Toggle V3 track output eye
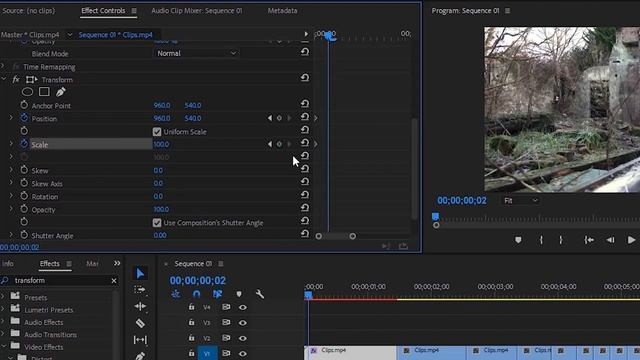 (242, 323)
